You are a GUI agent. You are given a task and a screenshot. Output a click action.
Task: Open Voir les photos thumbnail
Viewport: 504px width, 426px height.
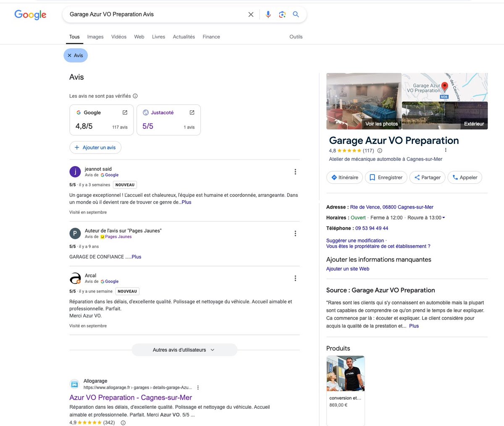point(364,101)
